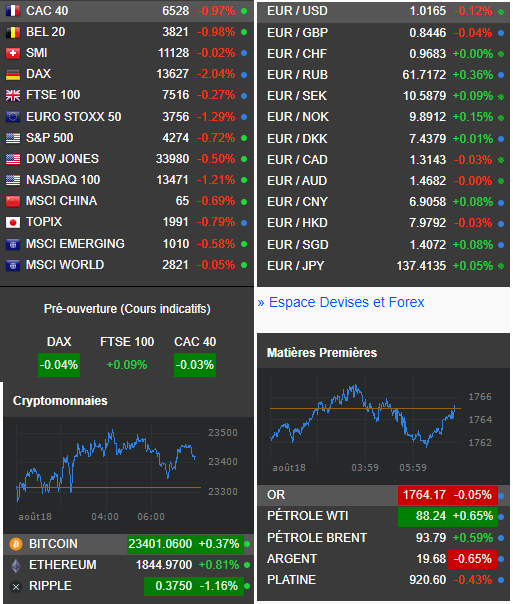Click the Ripple logo icon
The image size is (513, 604).
click(x=16, y=587)
